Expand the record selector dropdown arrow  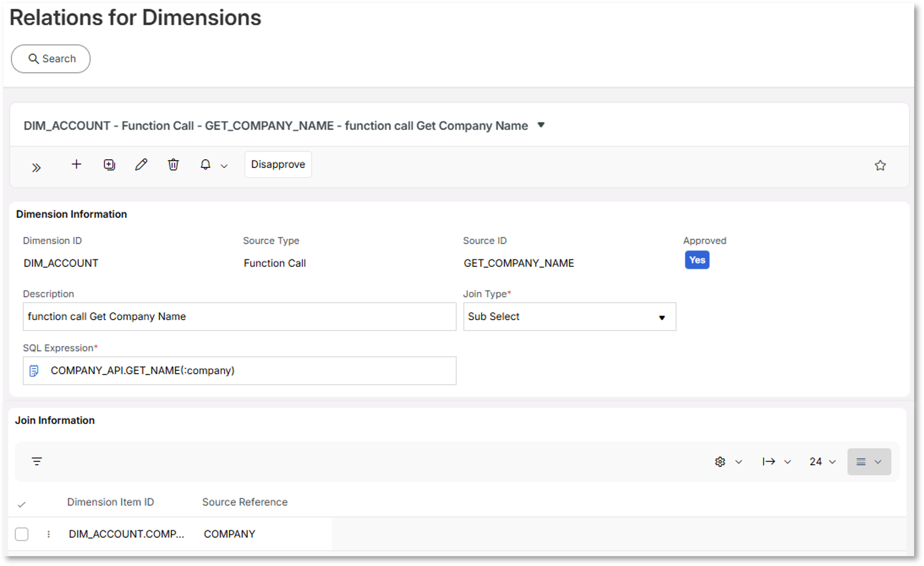541,125
